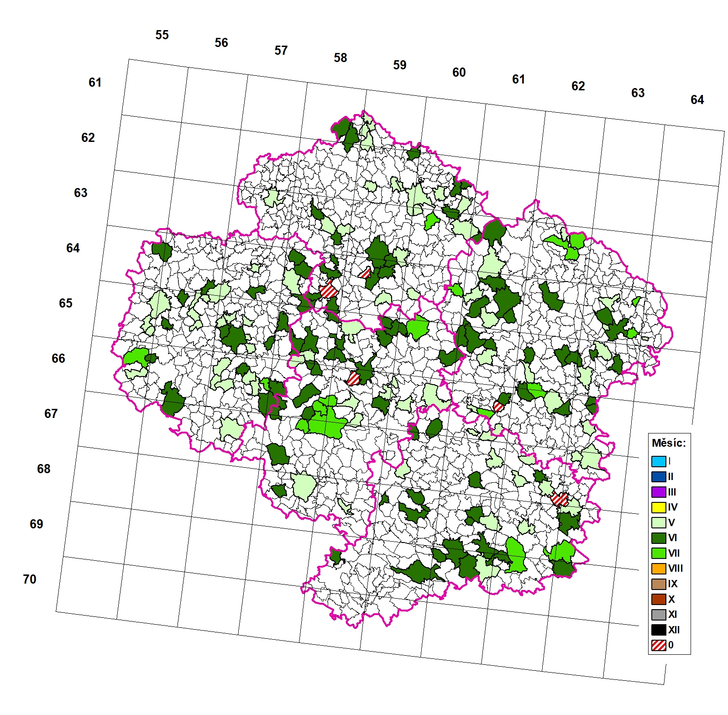Select the yellow swatch for month IV
The width and height of the screenshot is (728, 715).
tap(659, 507)
